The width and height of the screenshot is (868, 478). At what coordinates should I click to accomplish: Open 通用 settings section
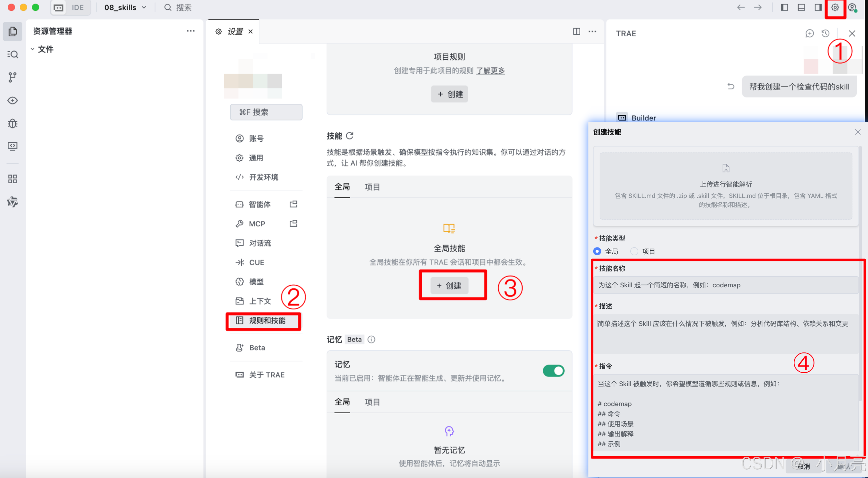coord(266,158)
